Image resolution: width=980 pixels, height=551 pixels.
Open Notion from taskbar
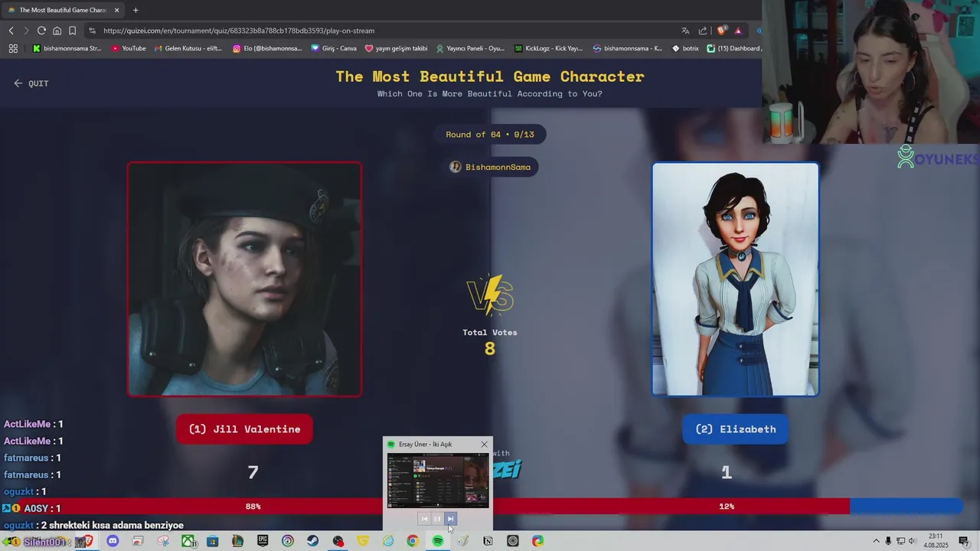(x=488, y=541)
